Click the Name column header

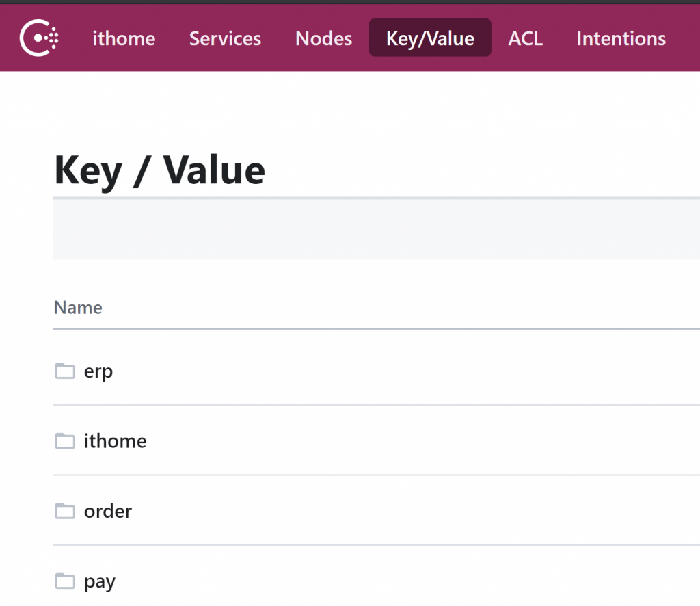pos(78,308)
